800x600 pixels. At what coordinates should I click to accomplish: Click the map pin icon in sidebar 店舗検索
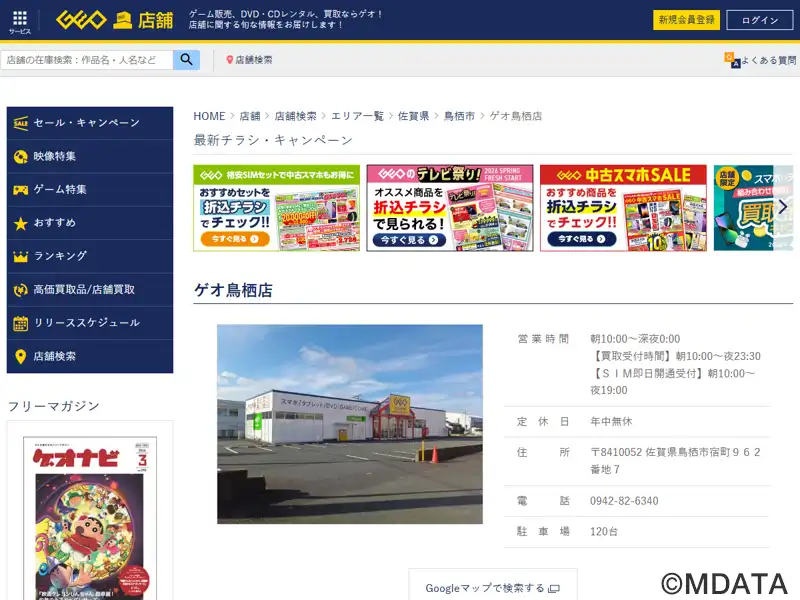(x=20, y=356)
